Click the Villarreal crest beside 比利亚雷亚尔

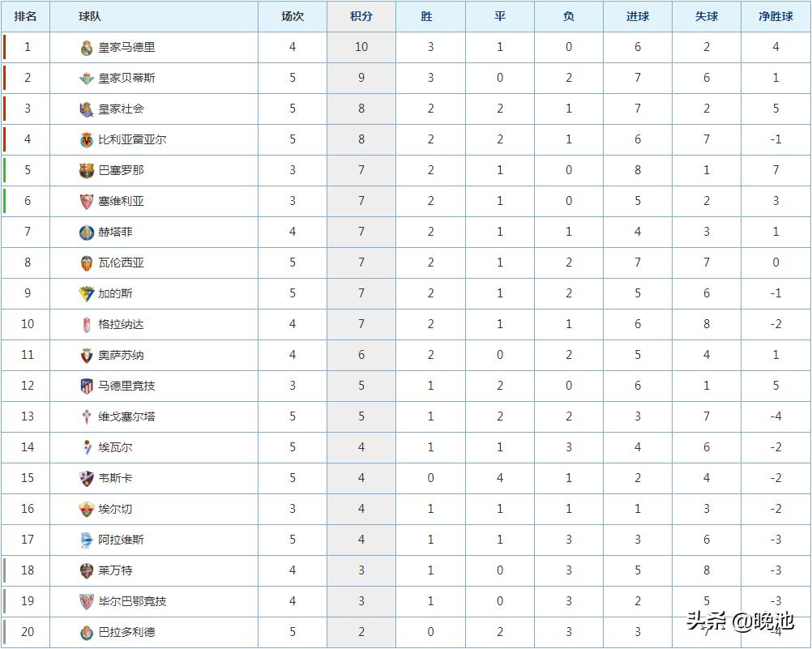point(87,140)
